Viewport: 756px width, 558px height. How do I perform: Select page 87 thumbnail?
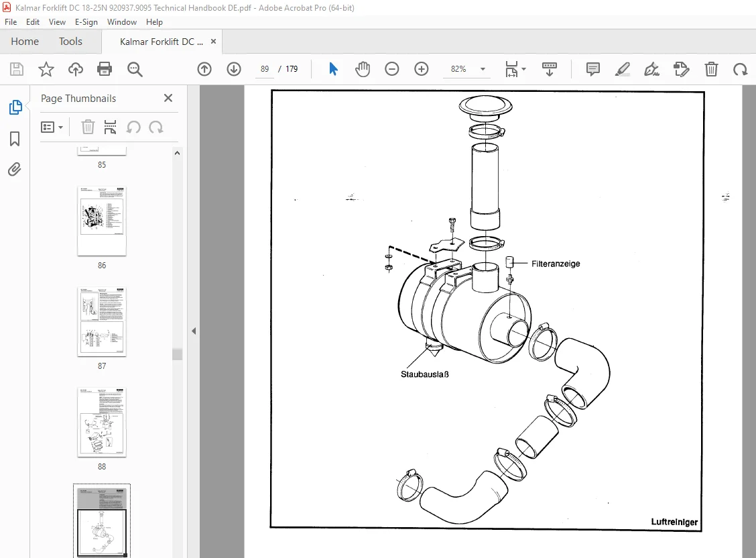tap(102, 322)
